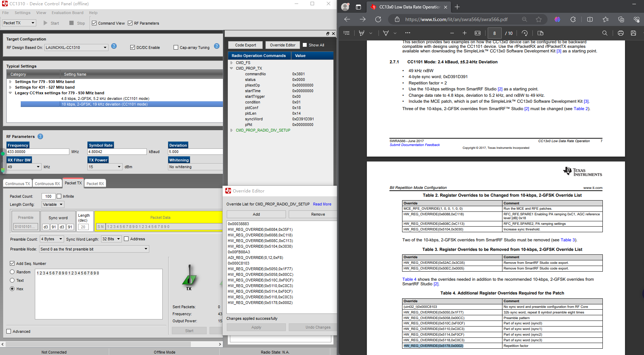This screenshot has height=355, width=644.
Task: Toggle Command View checkbox
Action: tap(94, 23)
